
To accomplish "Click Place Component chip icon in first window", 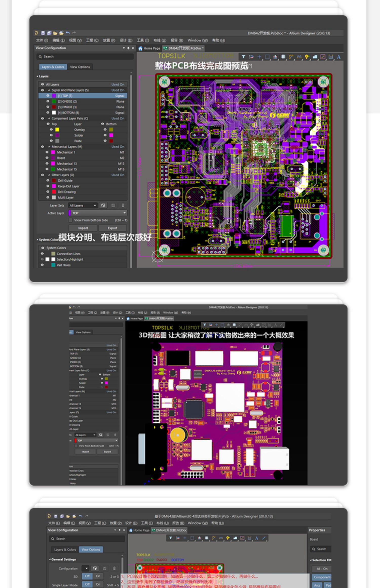I will point(283,57).
